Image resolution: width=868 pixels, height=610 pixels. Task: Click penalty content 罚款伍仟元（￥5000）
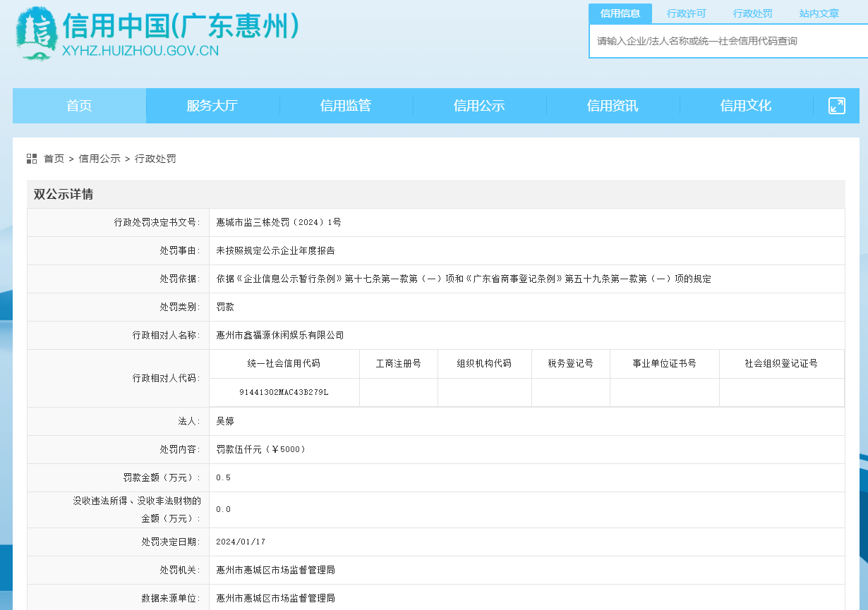tap(261, 449)
